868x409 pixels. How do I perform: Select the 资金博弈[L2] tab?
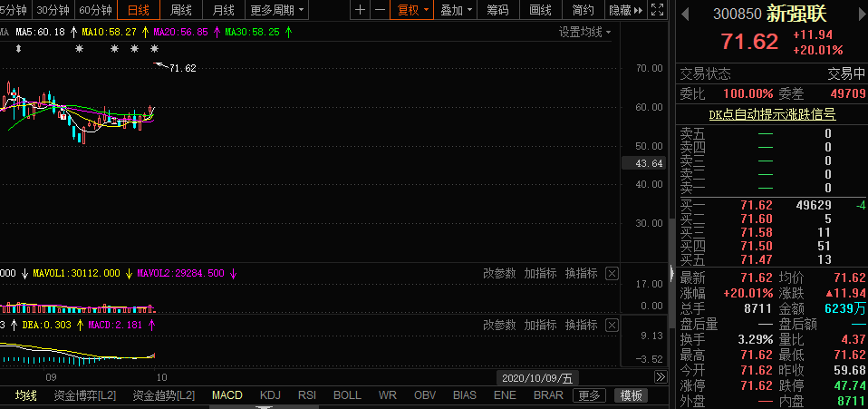[84, 395]
